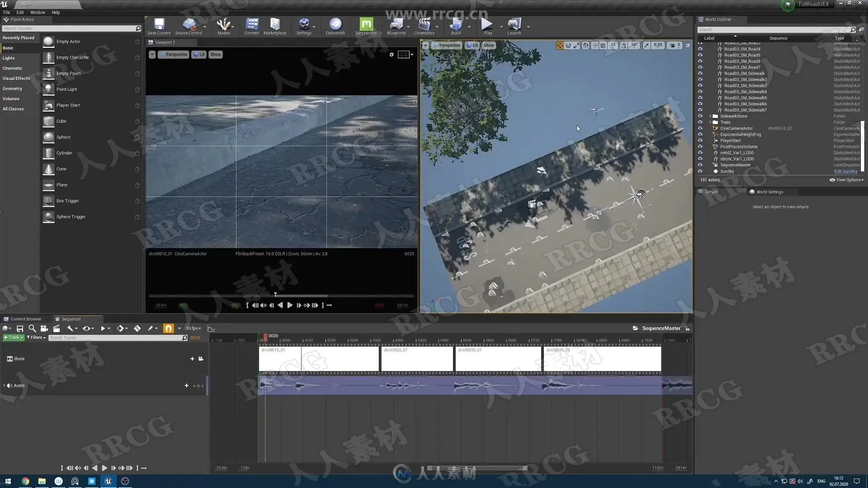Click the Build lighting icon
This screenshot has height=488, width=868.
click(x=455, y=25)
